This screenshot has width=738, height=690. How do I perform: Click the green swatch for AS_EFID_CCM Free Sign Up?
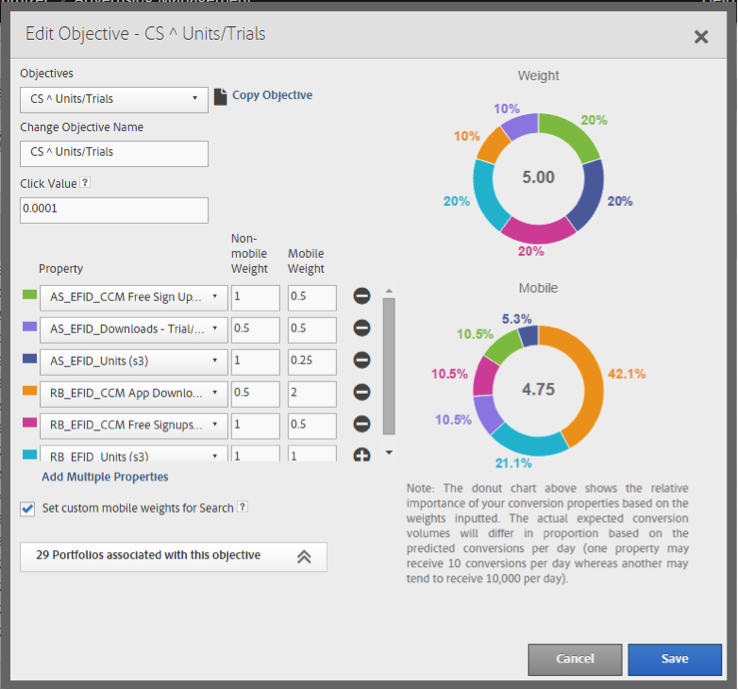pos(30,295)
